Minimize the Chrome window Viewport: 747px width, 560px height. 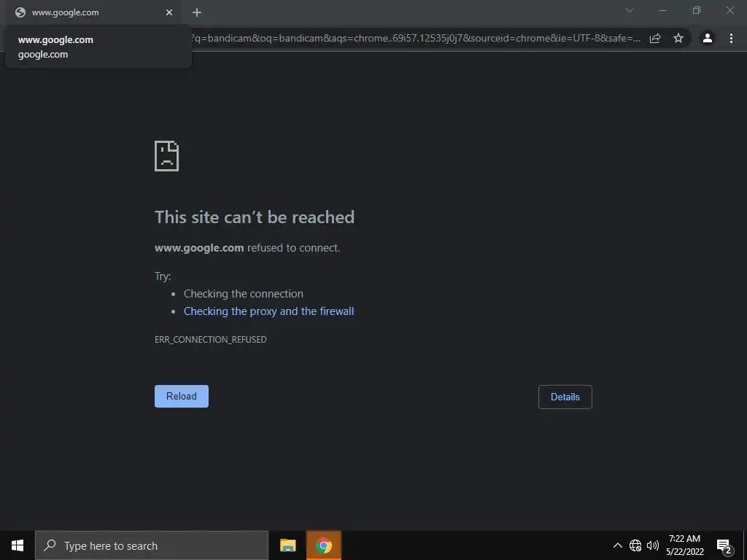pos(663,10)
